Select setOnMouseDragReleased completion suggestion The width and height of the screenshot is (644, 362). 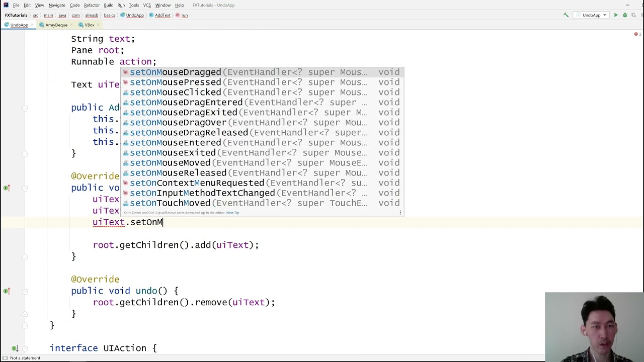(262, 133)
